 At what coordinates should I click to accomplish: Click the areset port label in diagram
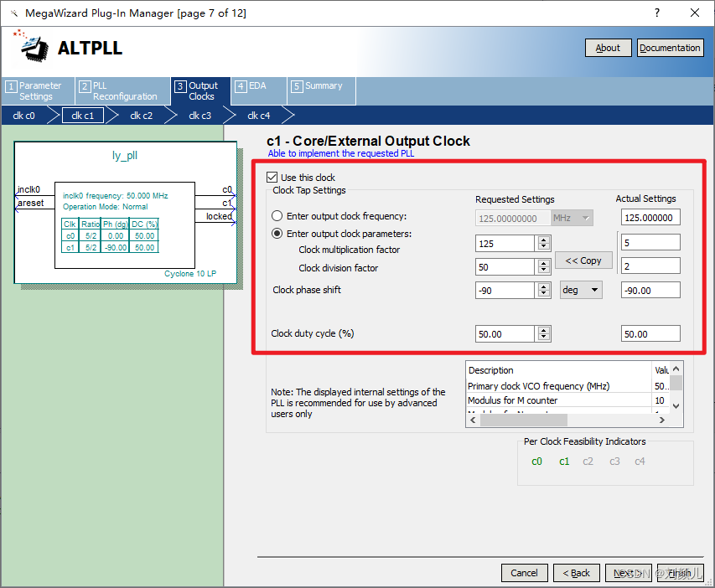31,203
